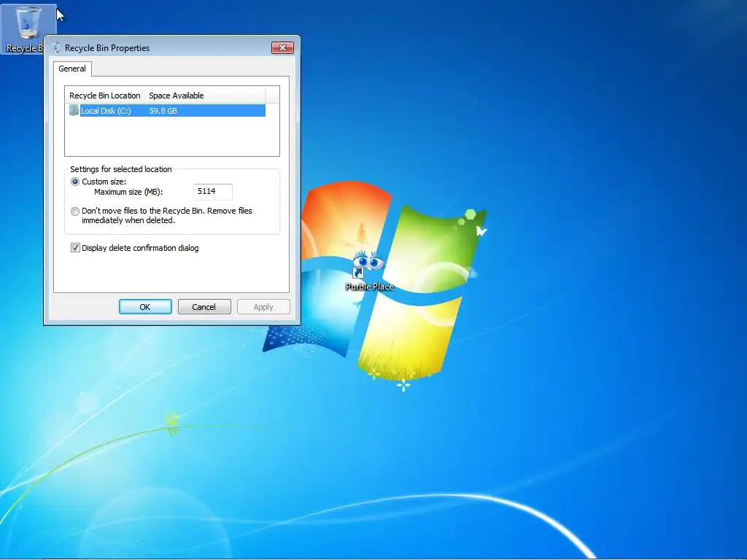The image size is (747, 560).
Task: Select the Local Disk (C:) row text
Action: 106,111
